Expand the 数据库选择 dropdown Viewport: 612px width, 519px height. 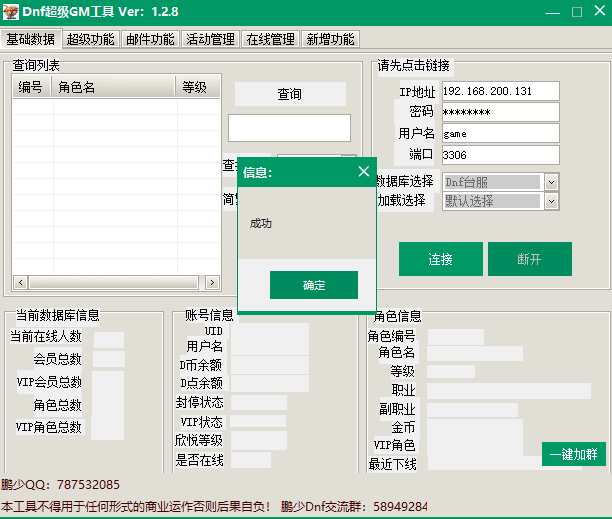(x=550, y=182)
